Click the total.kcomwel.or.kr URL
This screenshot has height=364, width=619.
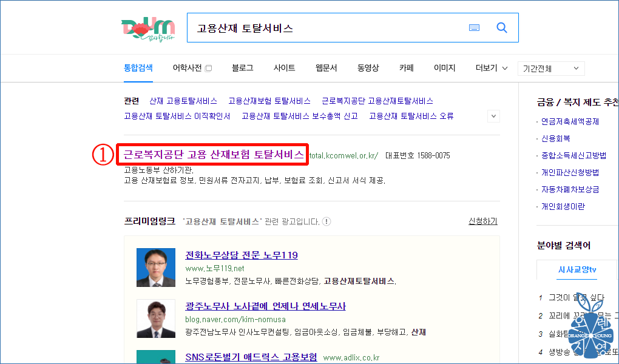click(x=343, y=155)
